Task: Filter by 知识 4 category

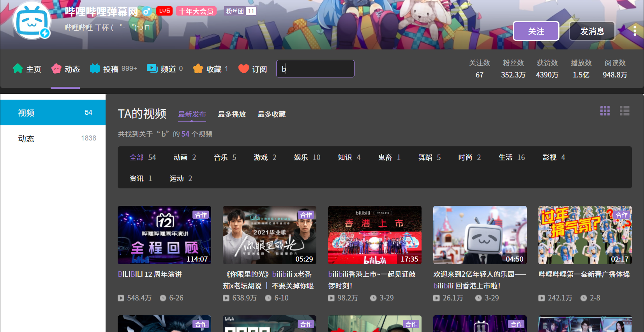Action: [x=349, y=157]
